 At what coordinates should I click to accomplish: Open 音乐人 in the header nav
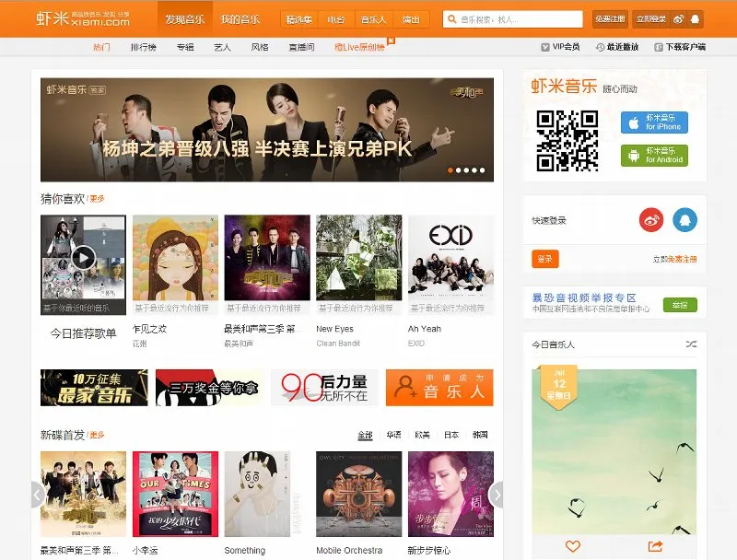pyautogui.click(x=373, y=19)
